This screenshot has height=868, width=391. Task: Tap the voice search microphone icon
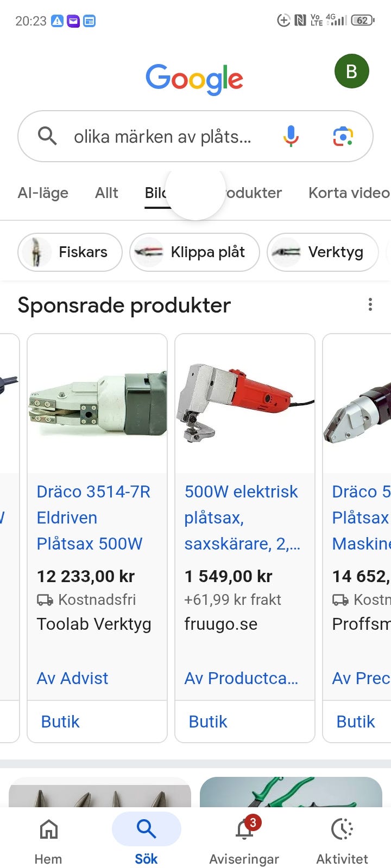pos(291,136)
